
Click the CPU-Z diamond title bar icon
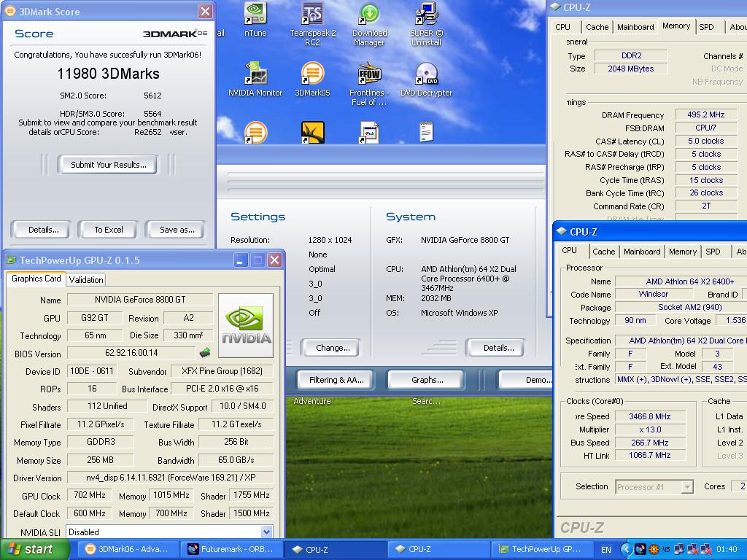(562, 231)
